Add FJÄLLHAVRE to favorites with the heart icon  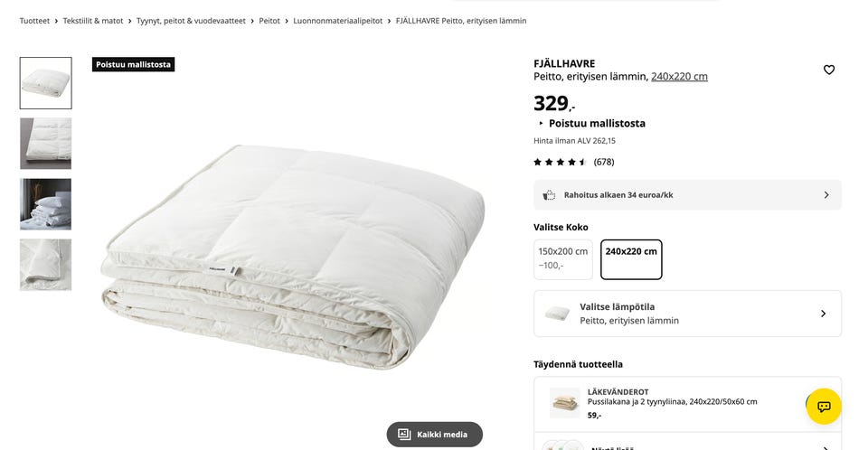[829, 70]
